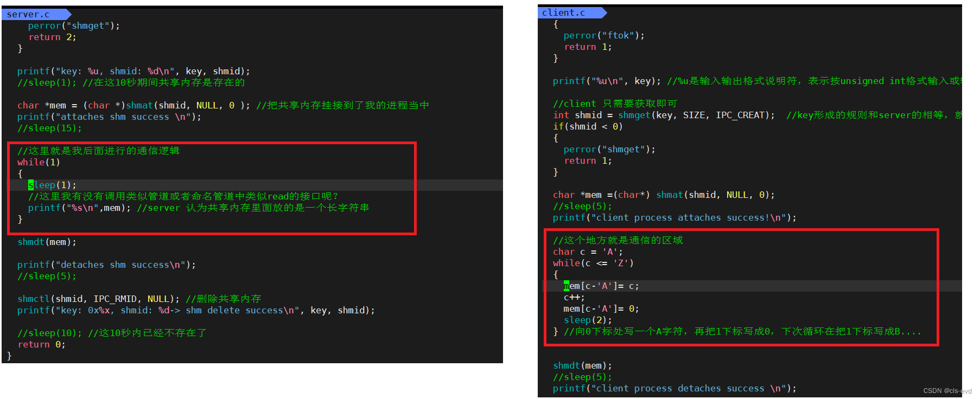Click the '//client' comment line in client.c

[x=615, y=104]
